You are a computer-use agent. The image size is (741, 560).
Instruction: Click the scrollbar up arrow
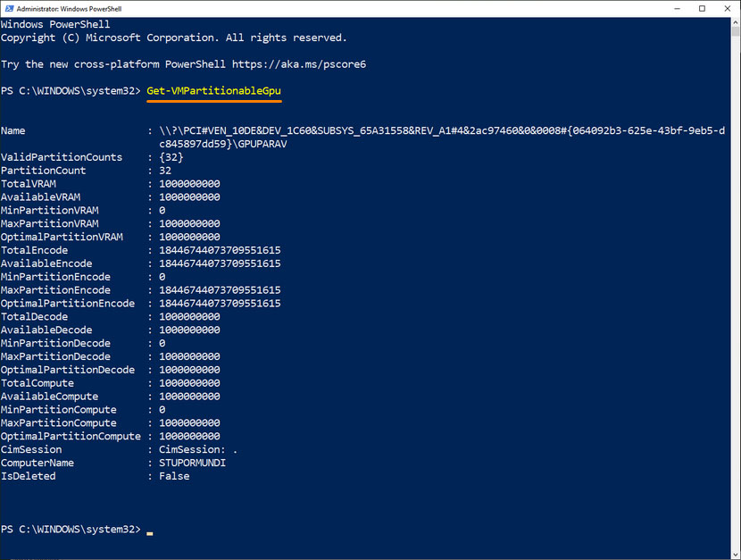coord(736,22)
